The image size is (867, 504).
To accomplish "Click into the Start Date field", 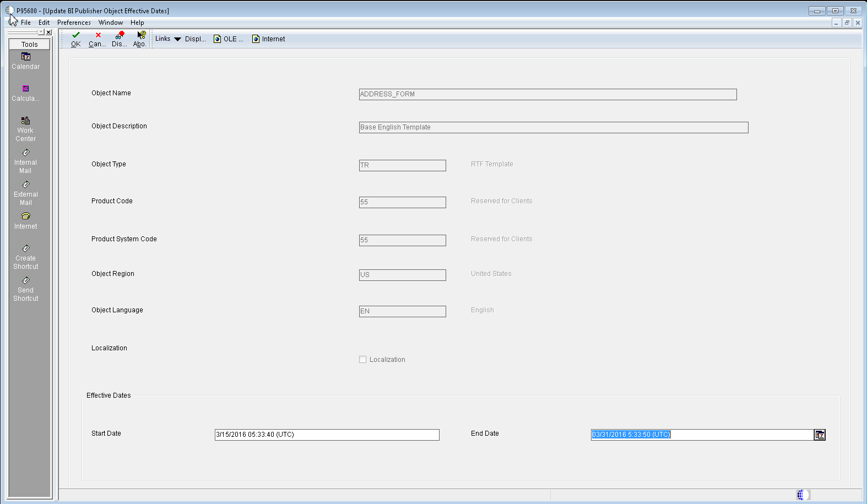I will click(x=327, y=435).
